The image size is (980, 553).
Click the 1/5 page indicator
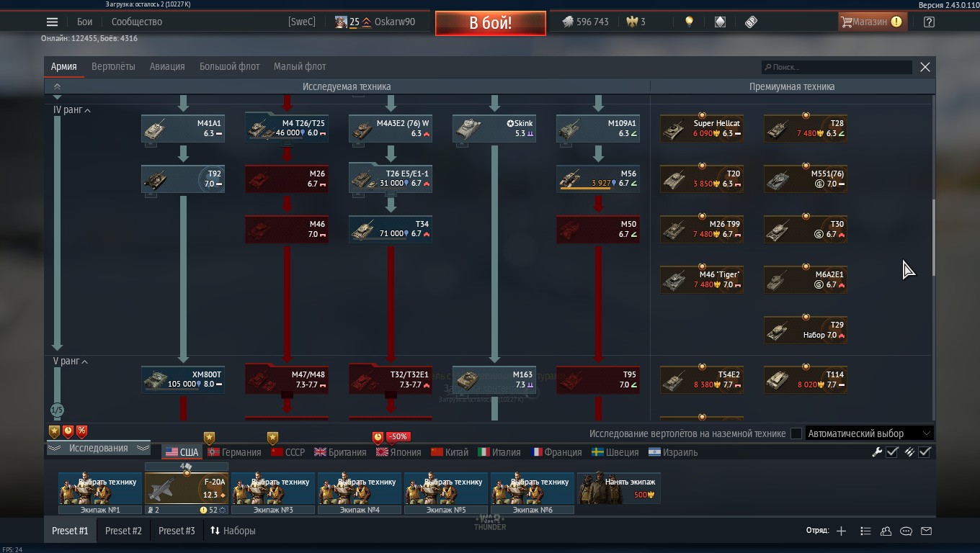57,410
